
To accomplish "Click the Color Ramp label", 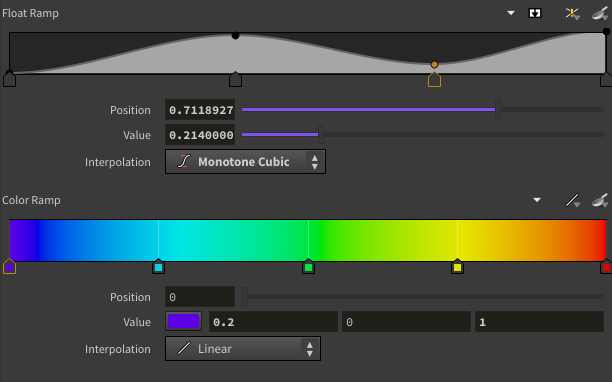I will [x=31, y=200].
